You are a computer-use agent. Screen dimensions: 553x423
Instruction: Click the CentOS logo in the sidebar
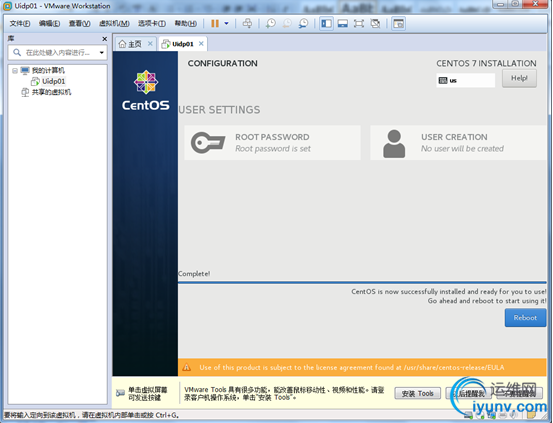click(146, 90)
